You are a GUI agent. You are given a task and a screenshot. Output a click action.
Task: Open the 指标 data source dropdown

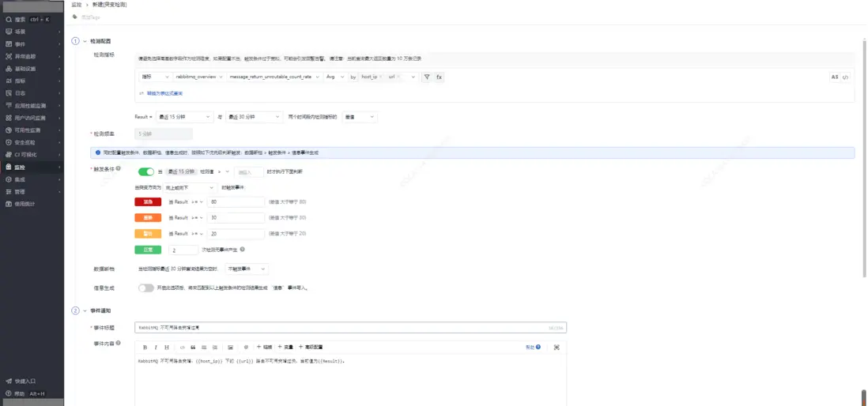click(154, 77)
